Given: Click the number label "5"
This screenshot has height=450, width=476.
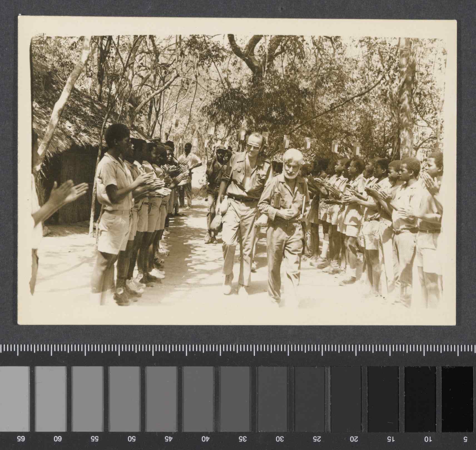Looking at the screenshot, I should point(465,439).
